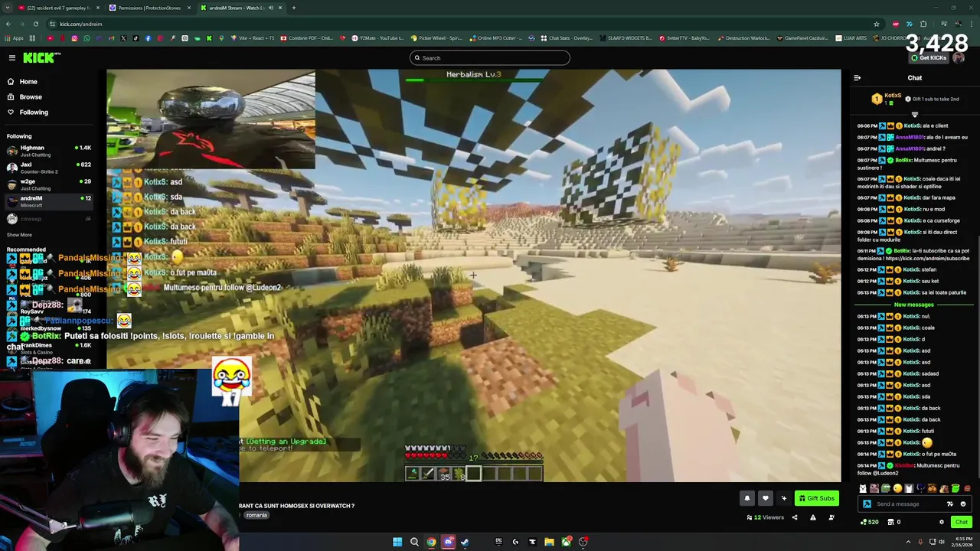Click the address bar URL
The width and height of the screenshot is (980, 551).
pyautogui.click(x=81, y=24)
